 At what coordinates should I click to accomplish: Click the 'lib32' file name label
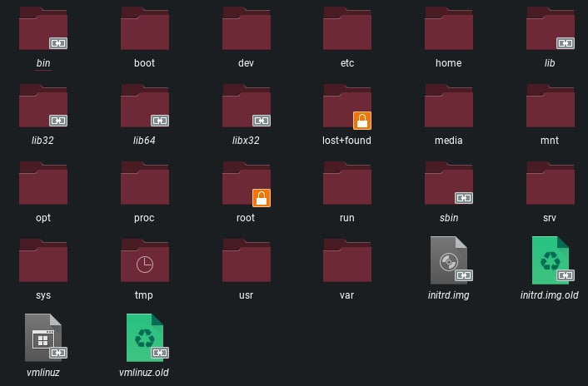coord(42,141)
